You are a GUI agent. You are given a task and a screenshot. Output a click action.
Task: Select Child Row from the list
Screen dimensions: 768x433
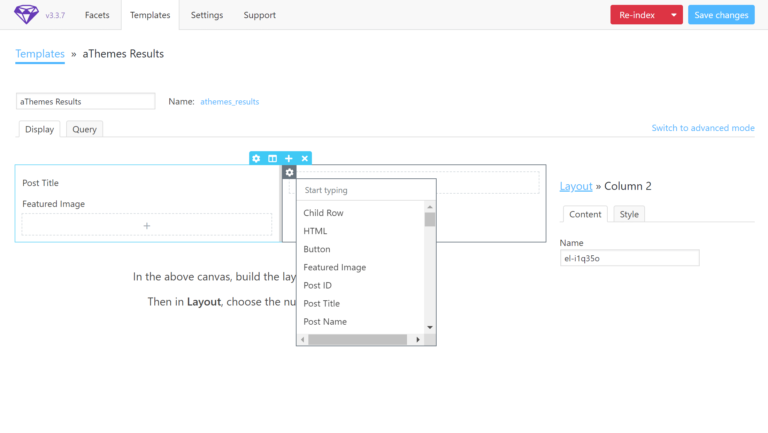coord(323,213)
